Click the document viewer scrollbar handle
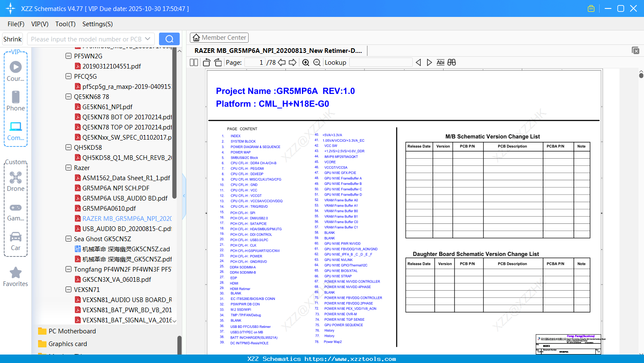Screen dimensions: 644x363 [x=641, y=75]
